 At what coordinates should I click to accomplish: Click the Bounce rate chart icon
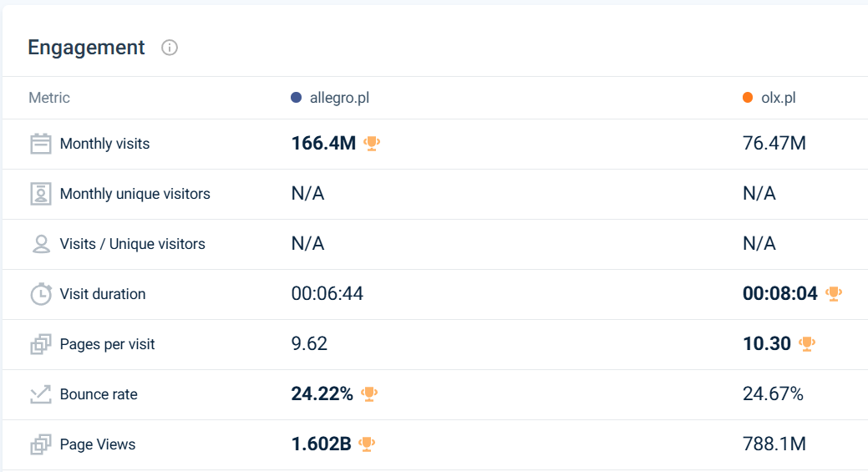[41, 394]
